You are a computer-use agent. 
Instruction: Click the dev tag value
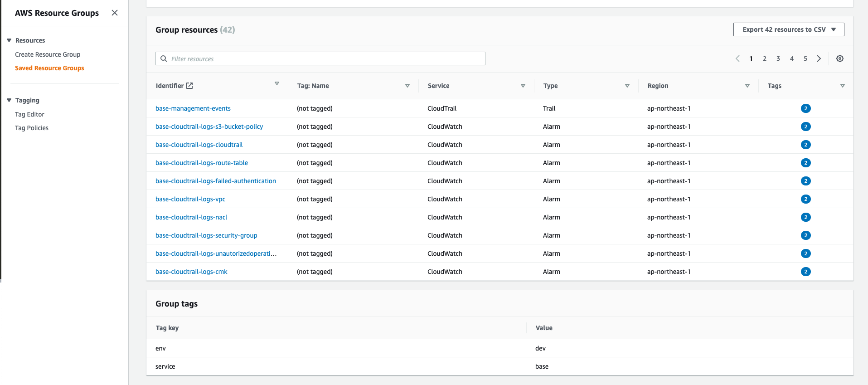tap(540, 348)
